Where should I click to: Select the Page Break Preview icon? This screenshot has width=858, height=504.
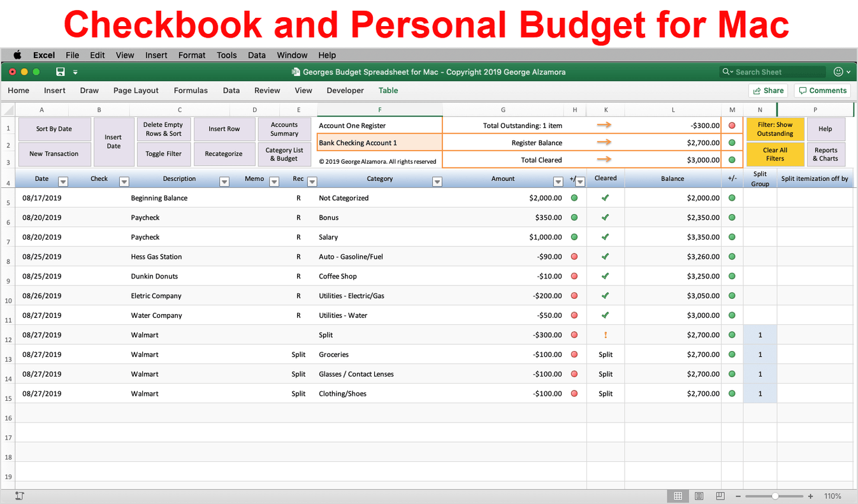coord(720,496)
